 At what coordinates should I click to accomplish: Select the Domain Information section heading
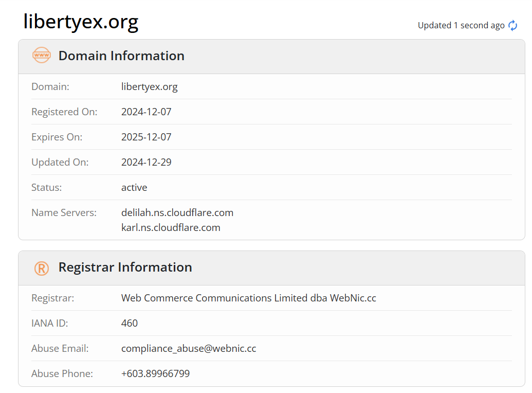[121, 56]
